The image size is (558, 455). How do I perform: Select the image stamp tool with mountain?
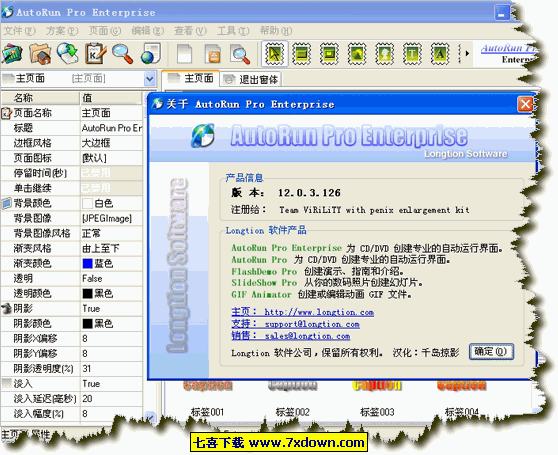357,54
